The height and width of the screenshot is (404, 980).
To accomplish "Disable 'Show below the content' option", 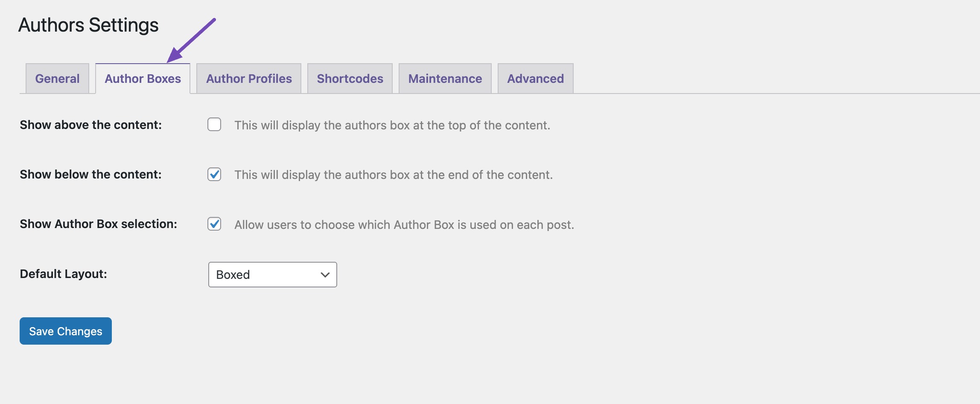I will coord(214,174).
